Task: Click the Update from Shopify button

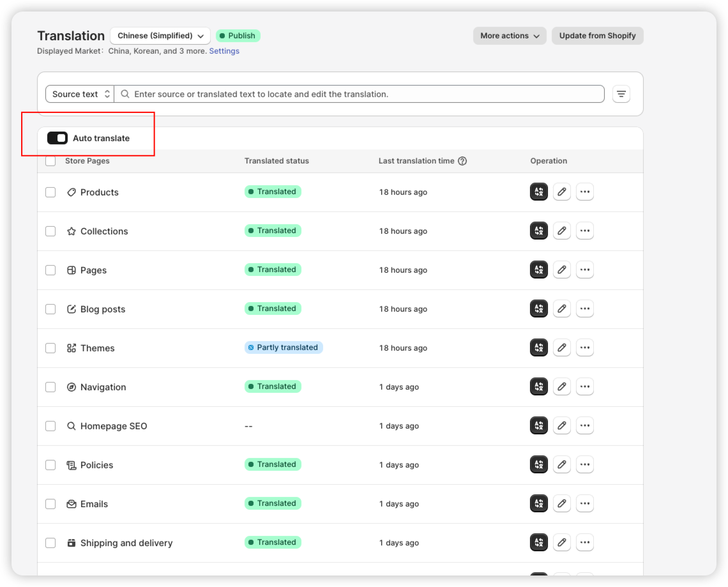Action: click(x=598, y=36)
